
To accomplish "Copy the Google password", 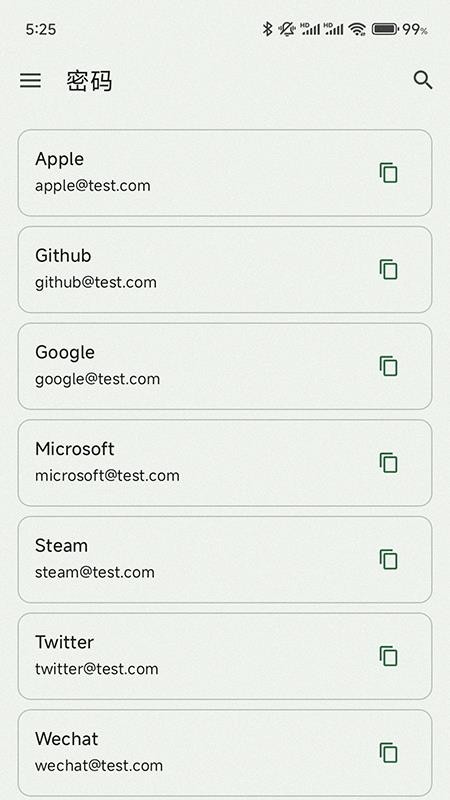I will click(x=388, y=366).
